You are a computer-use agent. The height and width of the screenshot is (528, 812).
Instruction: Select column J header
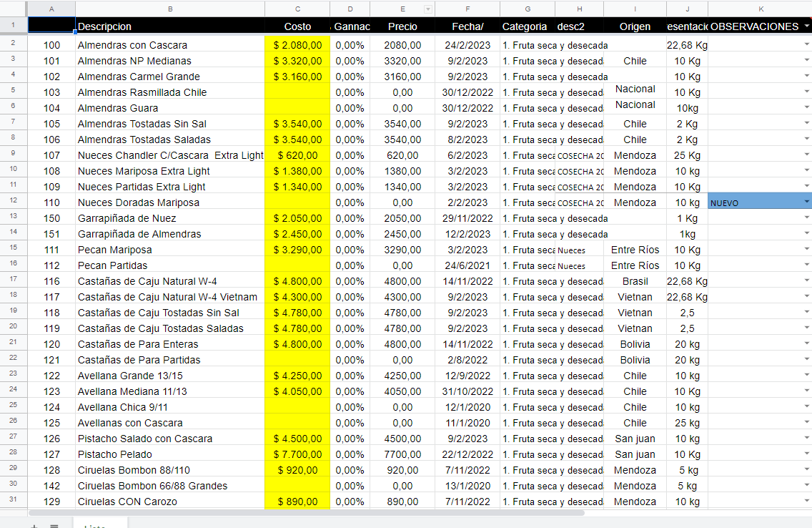pyautogui.click(x=687, y=9)
